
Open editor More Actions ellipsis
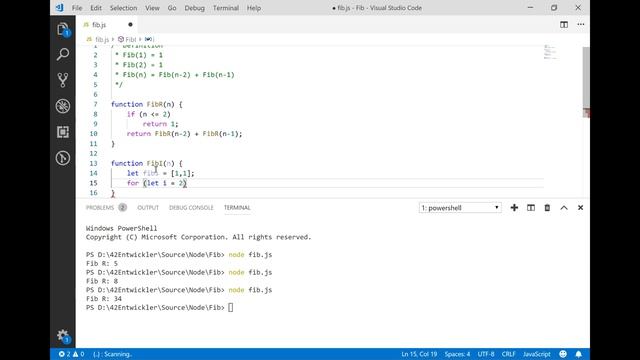[580, 24]
